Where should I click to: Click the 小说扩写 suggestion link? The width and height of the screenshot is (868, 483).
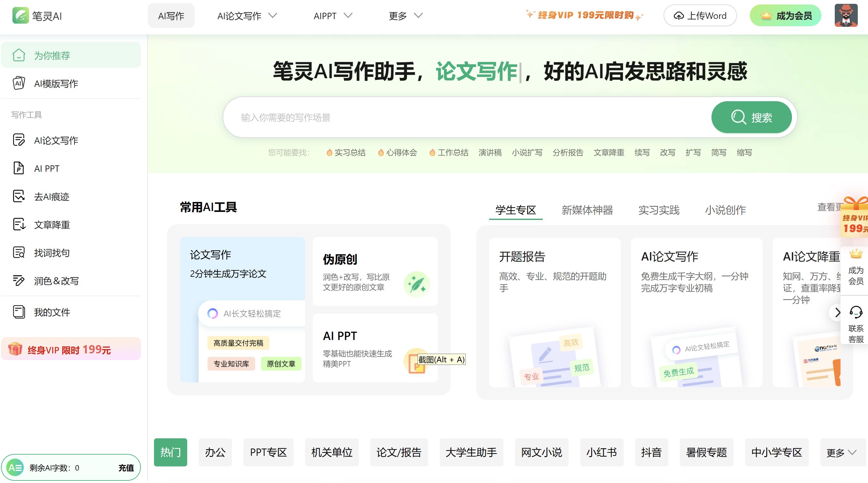point(527,153)
